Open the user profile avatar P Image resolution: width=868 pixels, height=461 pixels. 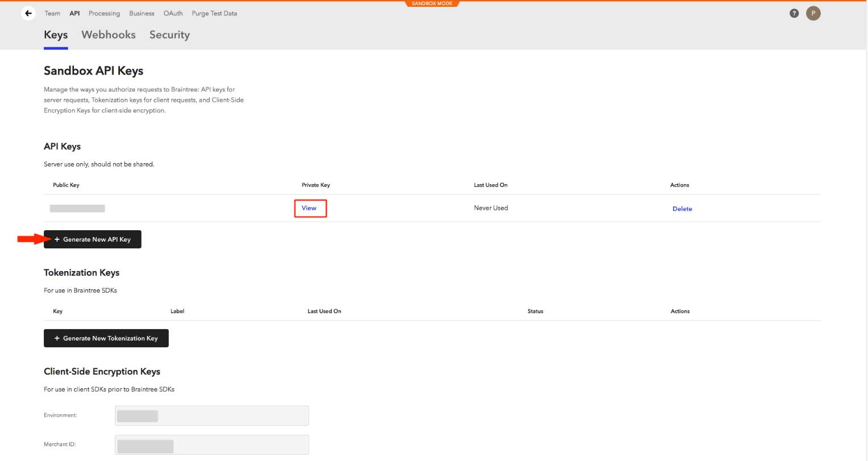click(813, 13)
